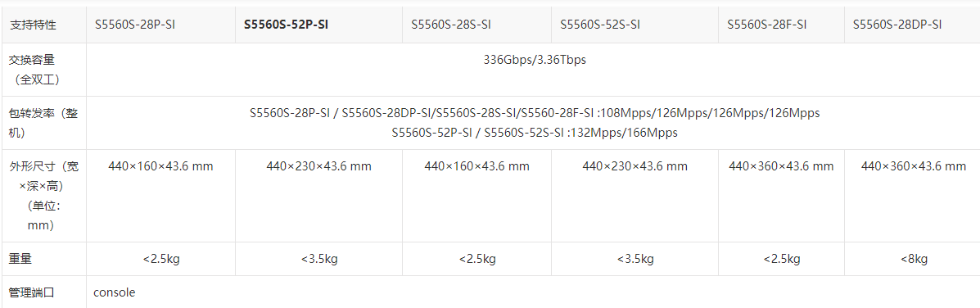Click the S5560S-52S-SI column header
The height and width of the screenshot is (308, 980).
(x=600, y=25)
